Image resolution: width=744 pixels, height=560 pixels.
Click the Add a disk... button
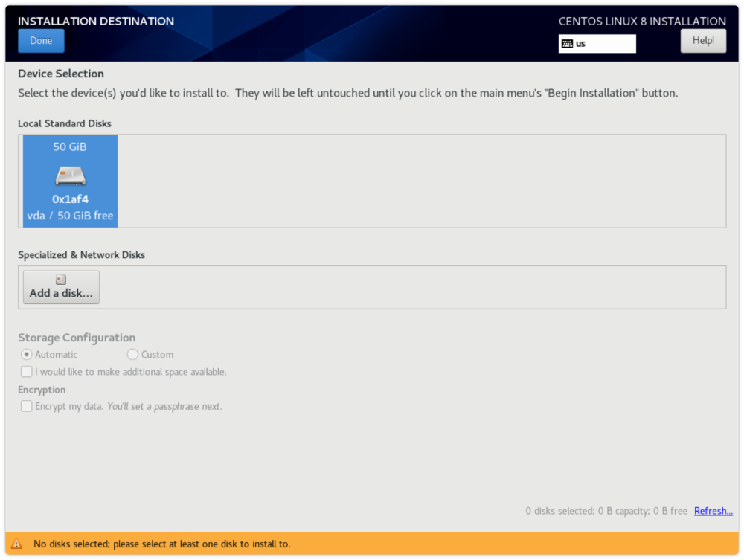[x=61, y=287]
